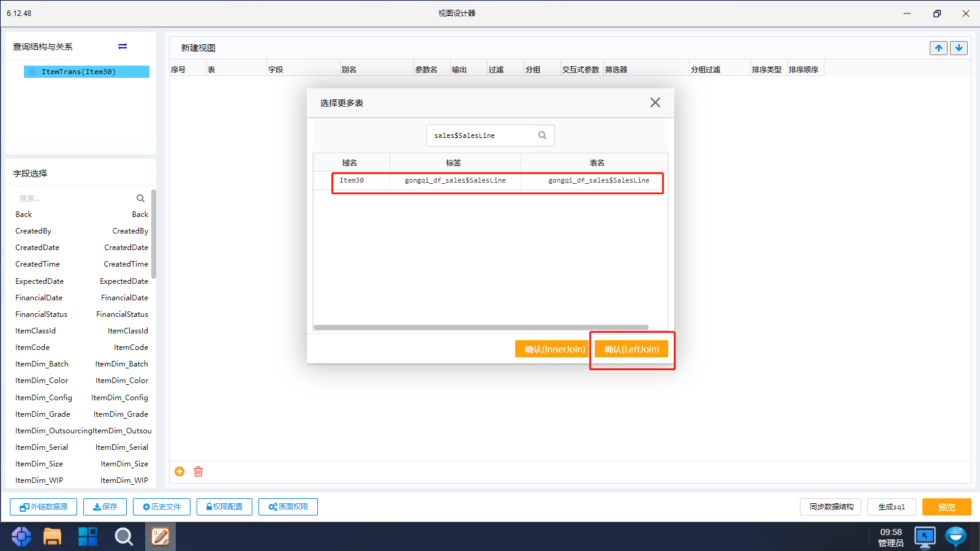Open the blue tiles taskbar icon
The image size is (980, 551).
coord(88,537)
